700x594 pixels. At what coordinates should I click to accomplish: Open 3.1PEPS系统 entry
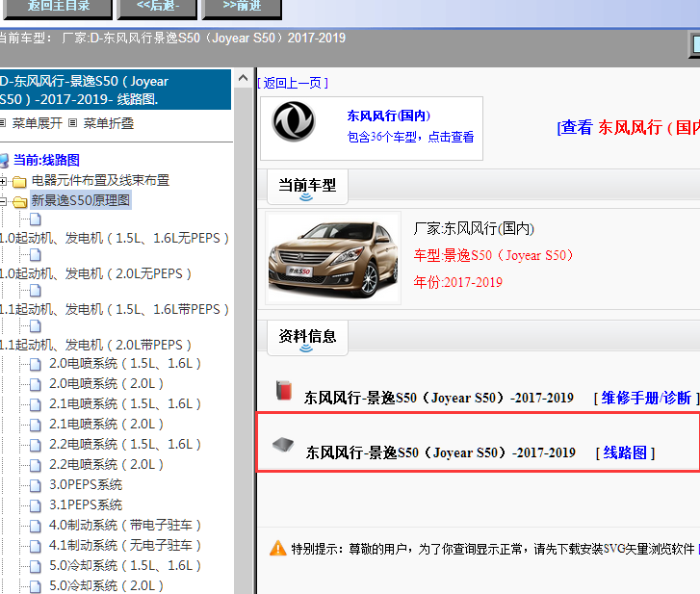(x=86, y=504)
